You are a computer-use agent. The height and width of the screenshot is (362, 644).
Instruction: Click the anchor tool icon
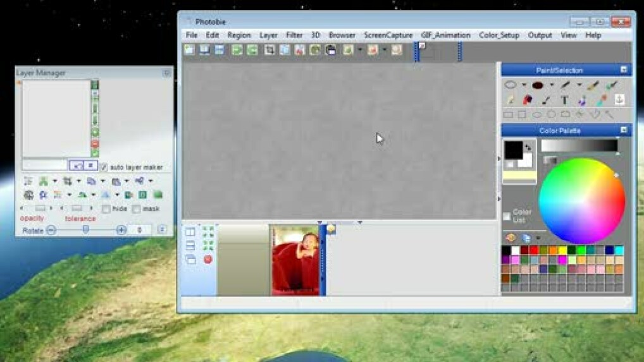(619, 100)
